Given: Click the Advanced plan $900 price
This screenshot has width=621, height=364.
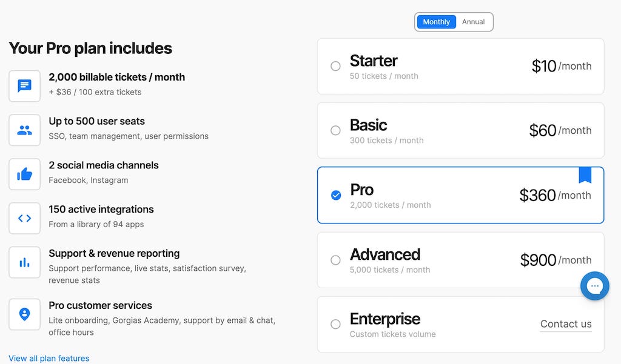Looking at the screenshot, I should [x=538, y=260].
